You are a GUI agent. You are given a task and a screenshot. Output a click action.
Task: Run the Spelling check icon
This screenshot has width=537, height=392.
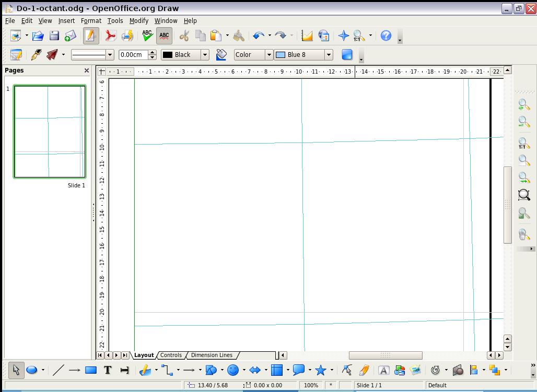(x=147, y=35)
